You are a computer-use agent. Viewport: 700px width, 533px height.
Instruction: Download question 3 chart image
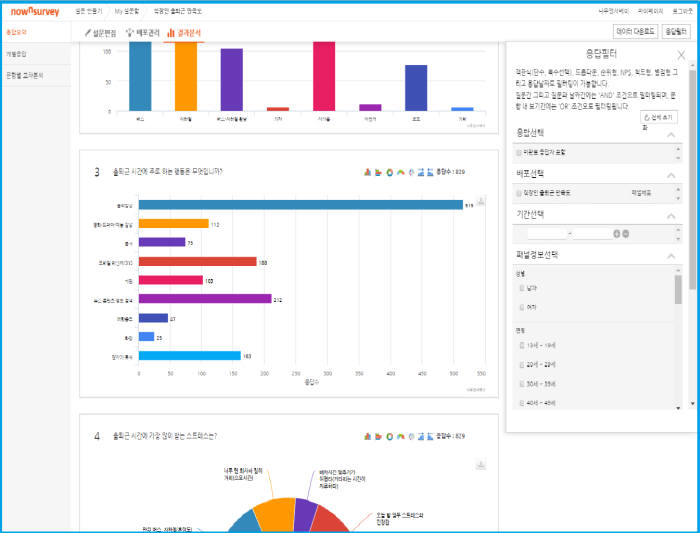click(481, 201)
